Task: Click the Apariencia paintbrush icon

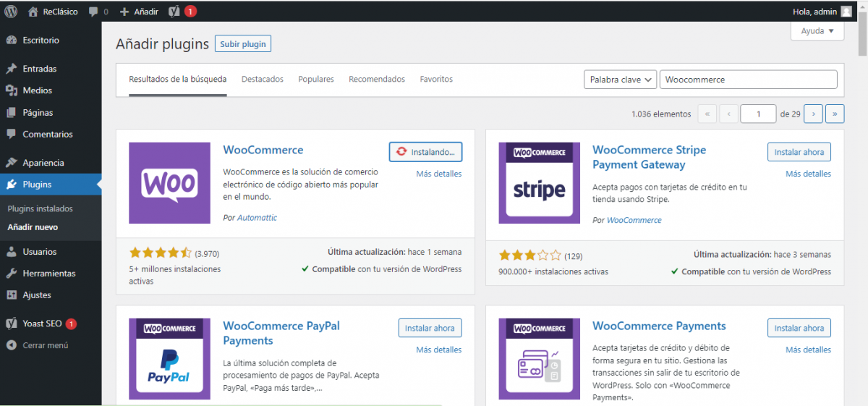Action: point(12,163)
